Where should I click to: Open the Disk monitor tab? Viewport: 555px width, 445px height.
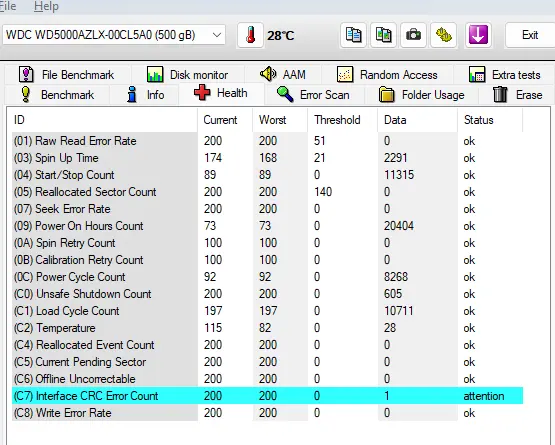point(188,75)
